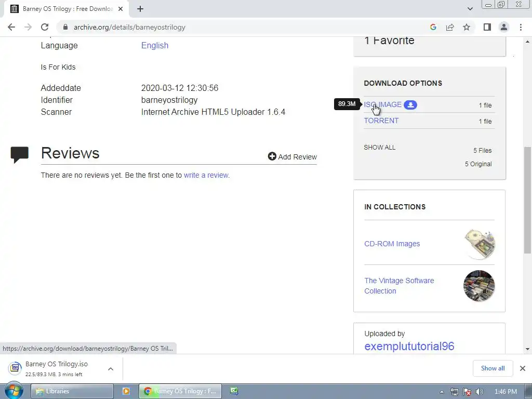The width and height of the screenshot is (532, 399).
Task: Open the Windows Start menu
Action: click(13, 391)
